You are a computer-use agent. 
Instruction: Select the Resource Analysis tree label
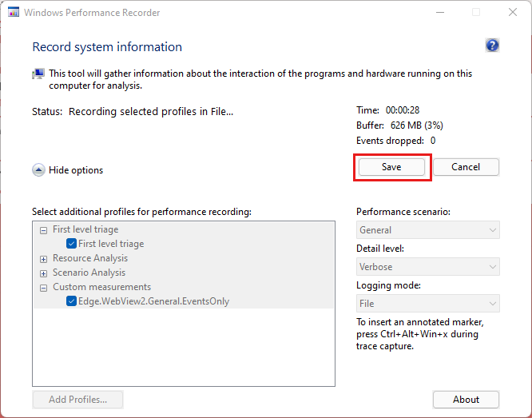click(x=90, y=258)
